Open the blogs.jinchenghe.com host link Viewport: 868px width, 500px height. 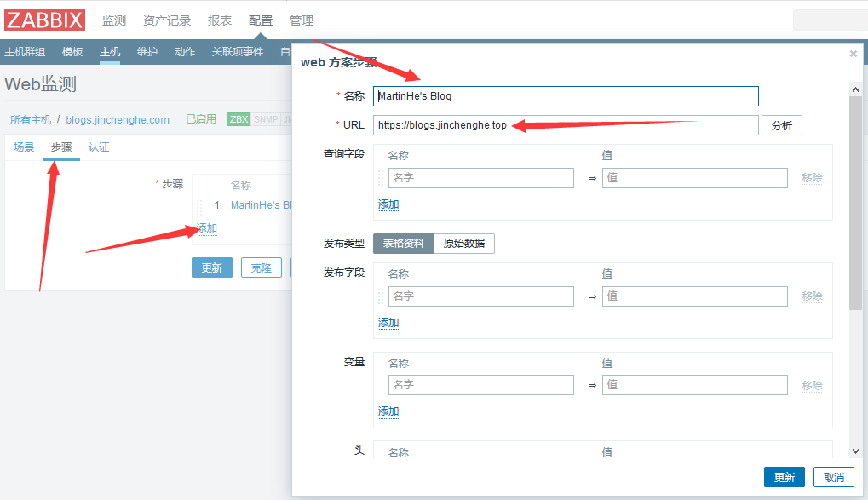[118, 119]
